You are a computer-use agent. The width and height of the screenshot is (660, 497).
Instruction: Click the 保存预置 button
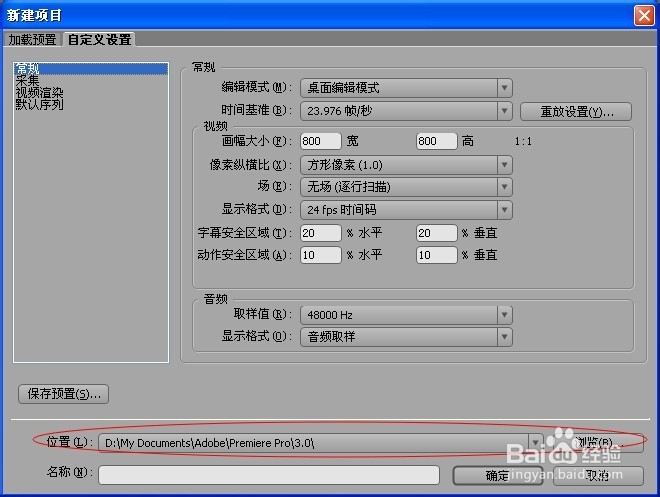click(64, 394)
